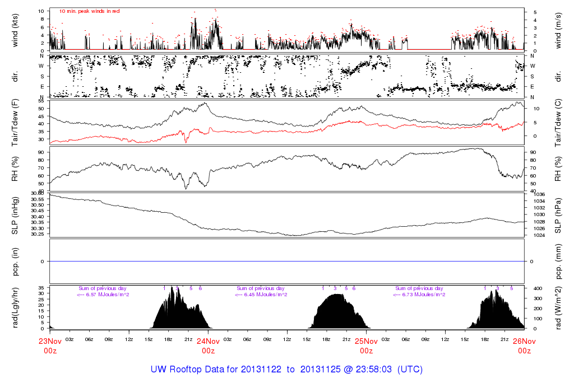Click the 24Nov 00z date marker

208,346
